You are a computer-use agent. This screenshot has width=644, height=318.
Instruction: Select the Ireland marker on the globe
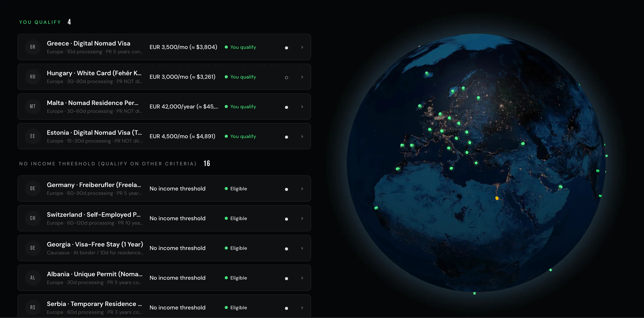[420, 106]
